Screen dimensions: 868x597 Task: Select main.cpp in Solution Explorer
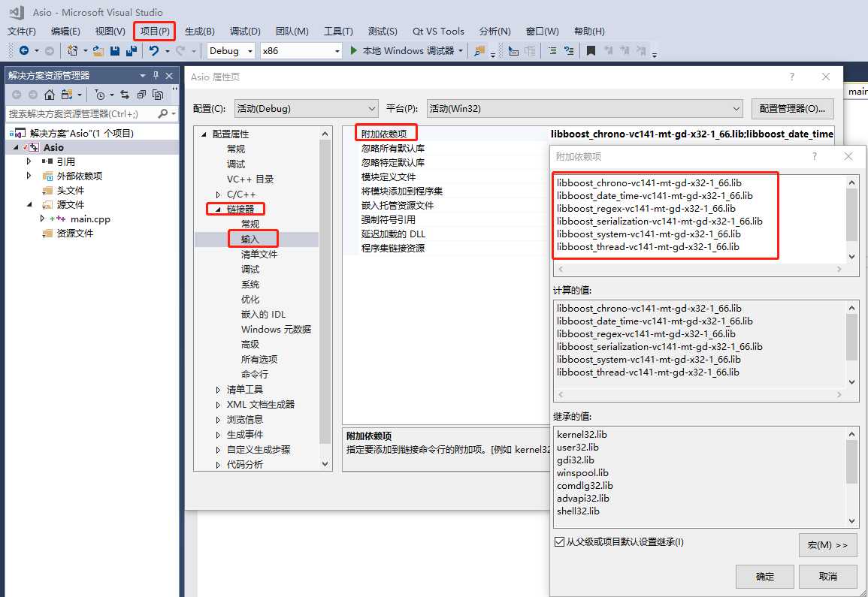click(90, 219)
